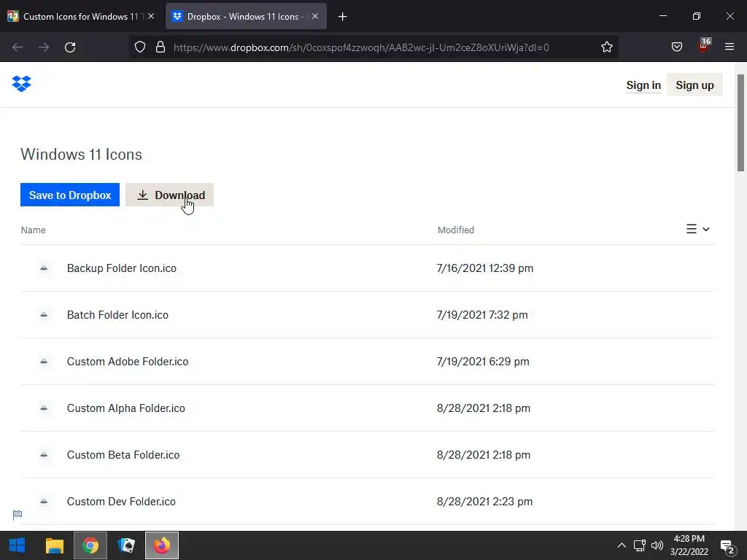
Task: Open Custom Dev Folder.ico file
Action: pyautogui.click(x=121, y=502)
